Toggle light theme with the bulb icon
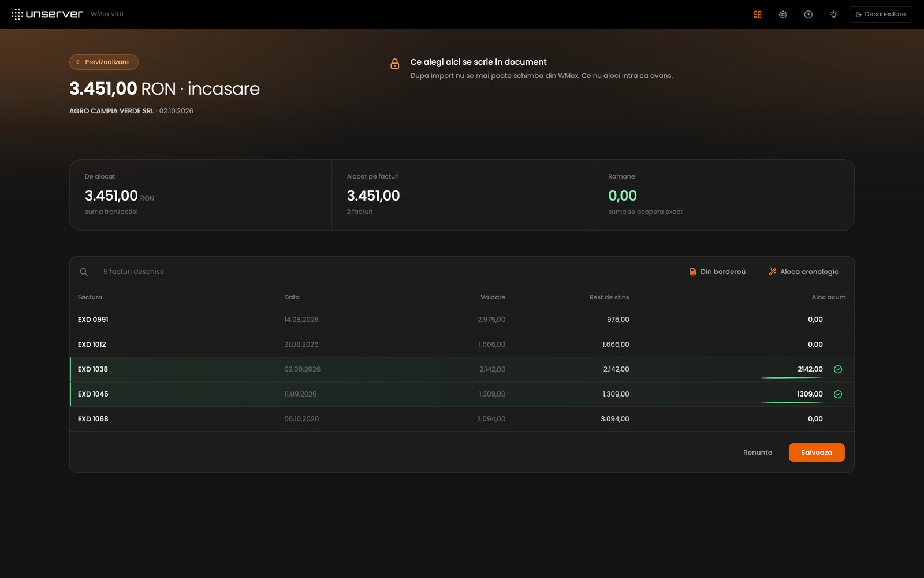The height and width of the screenshot is (578, 924). pyautogui.click(x=833, y=14)
